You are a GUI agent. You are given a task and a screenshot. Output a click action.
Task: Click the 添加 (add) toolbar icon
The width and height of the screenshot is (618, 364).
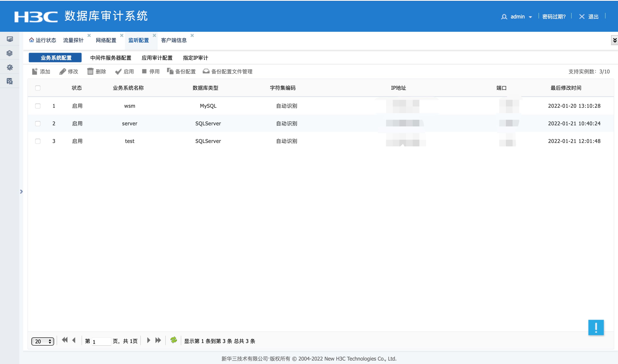point(35,71)
